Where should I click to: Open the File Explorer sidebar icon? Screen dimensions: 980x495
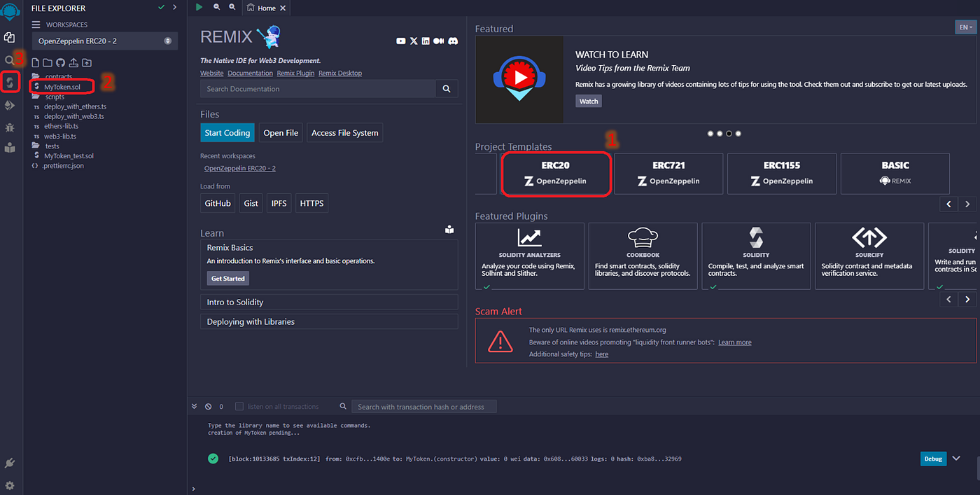click(x=10, y=37)
